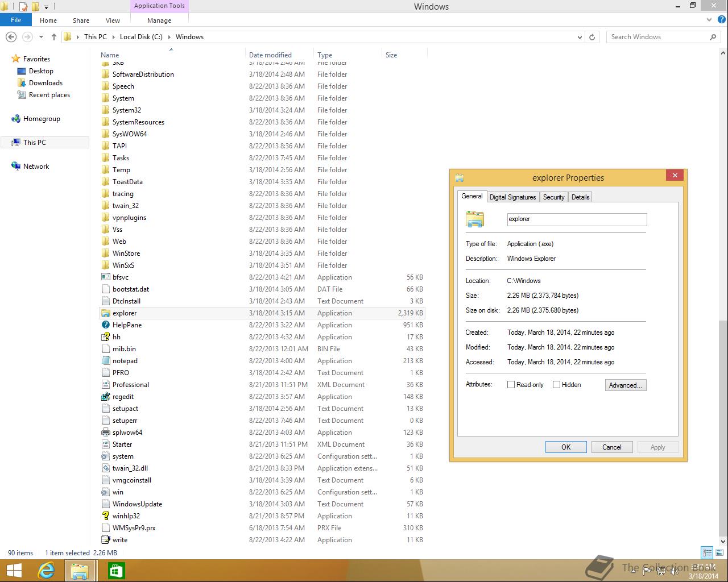Select the bootstat.dat file
The height and width of the screenshot is (582, 728).
point(262,289)
